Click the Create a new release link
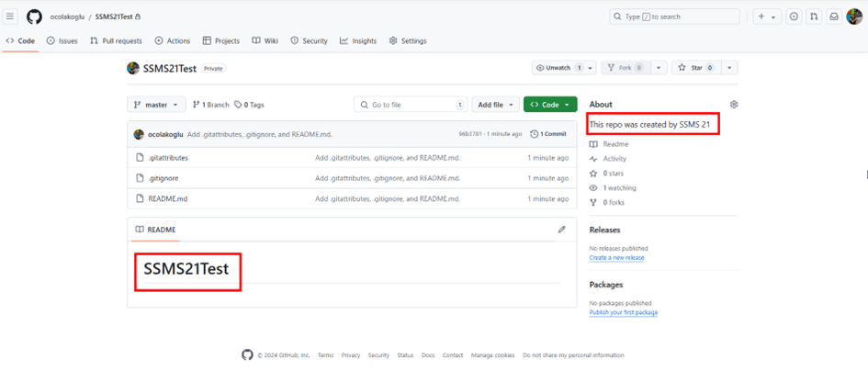This screenshot has width=868, height=371. [616, 258]
